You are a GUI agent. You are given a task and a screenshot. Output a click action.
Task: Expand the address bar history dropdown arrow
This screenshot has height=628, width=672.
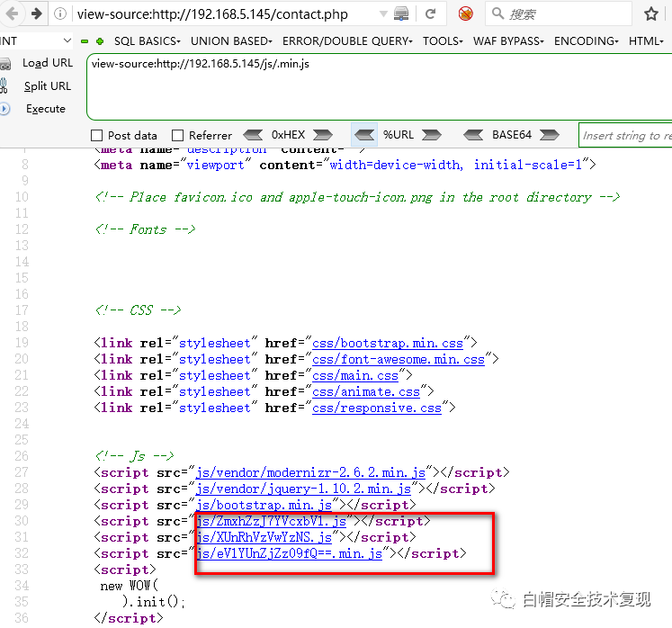point(383,14)
